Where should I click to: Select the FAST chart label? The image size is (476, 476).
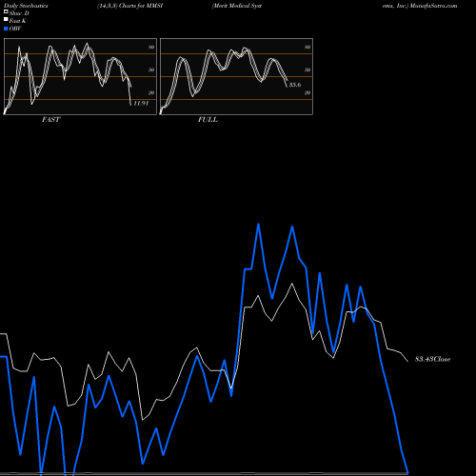[x=50, y=120]
